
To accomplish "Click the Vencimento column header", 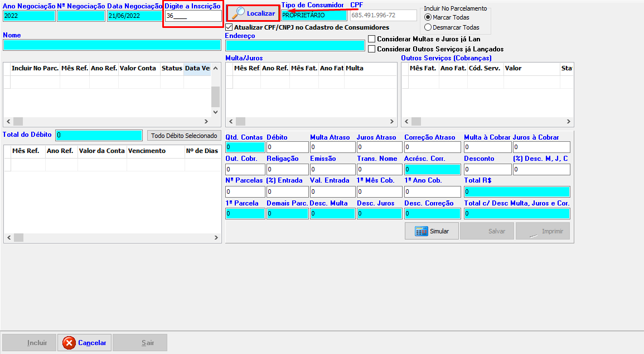I will [147, 151].
